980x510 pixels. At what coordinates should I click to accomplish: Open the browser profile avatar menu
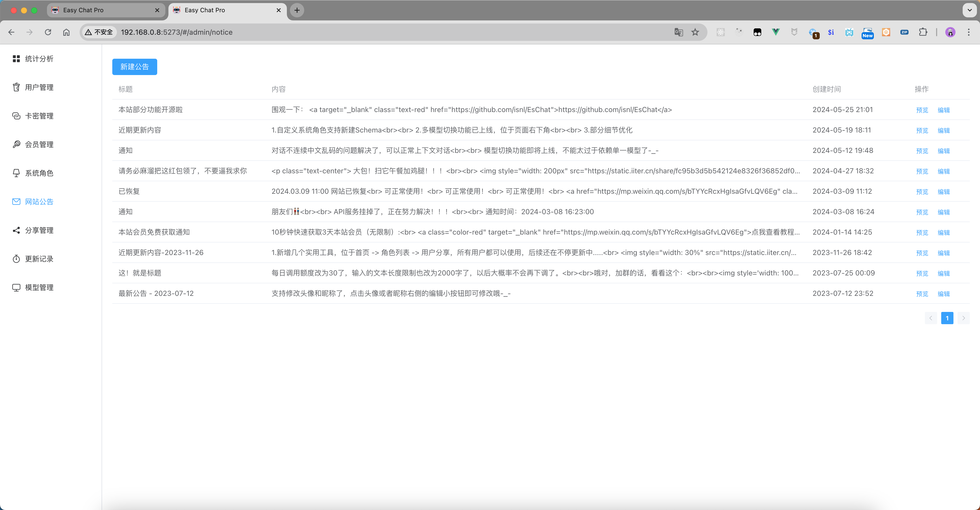coord(950,32)
